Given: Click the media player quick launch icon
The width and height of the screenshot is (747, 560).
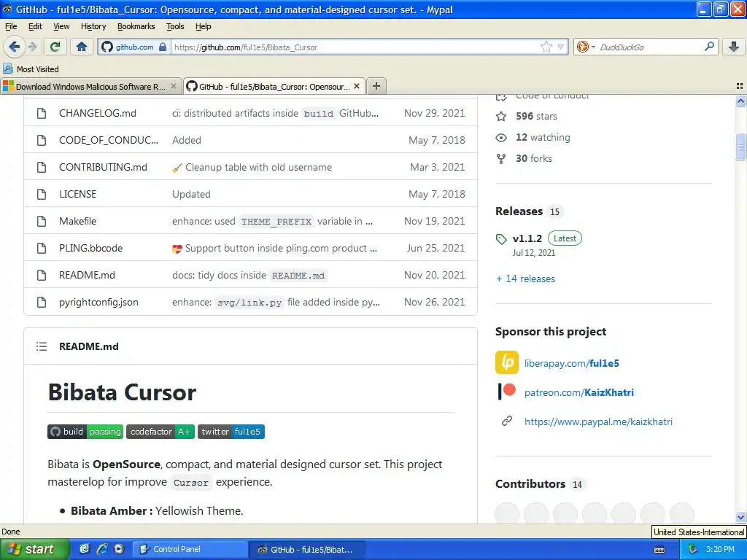Looking at the screenshot, I should coord(119,549).
